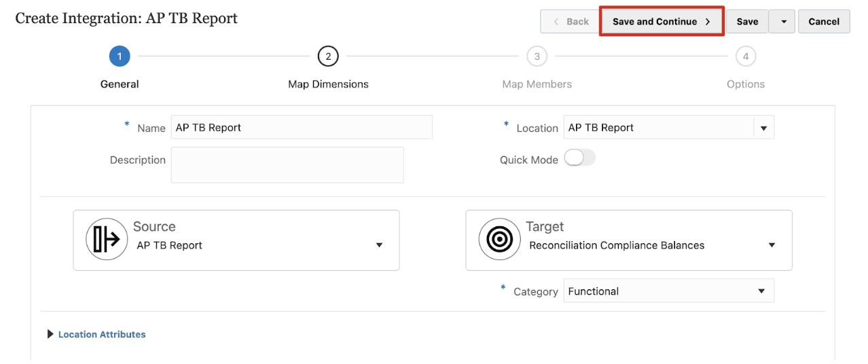Cancel the integration creation

(x=824, y=22)
